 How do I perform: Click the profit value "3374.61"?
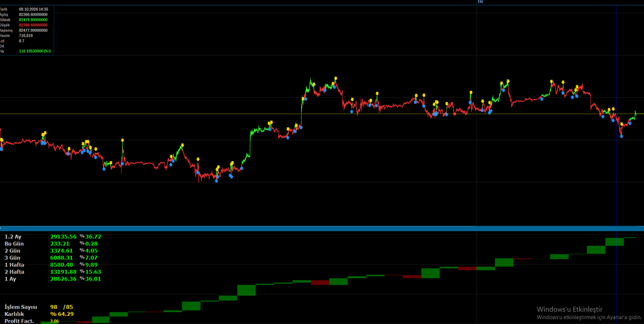click(61, 250)
